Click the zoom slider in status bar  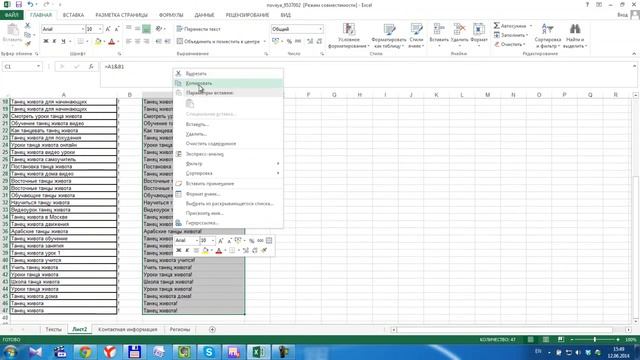click(x=595, y=340)
